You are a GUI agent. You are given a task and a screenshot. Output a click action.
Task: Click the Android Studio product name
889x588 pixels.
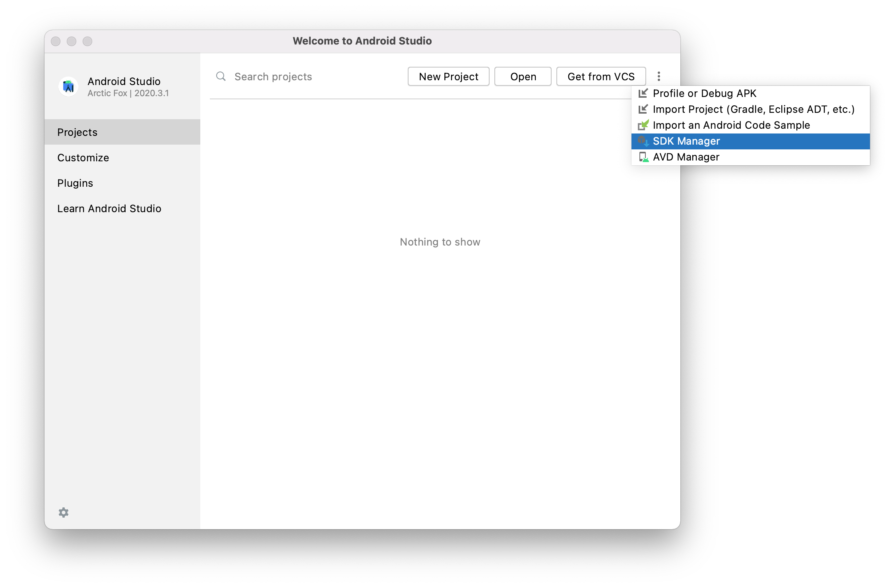(x=124, y=81)
